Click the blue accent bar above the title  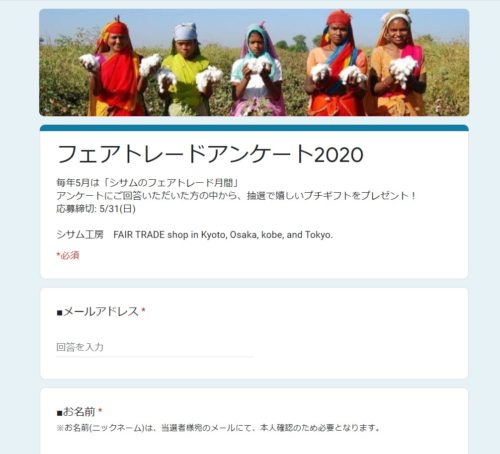tap(254, 128)
